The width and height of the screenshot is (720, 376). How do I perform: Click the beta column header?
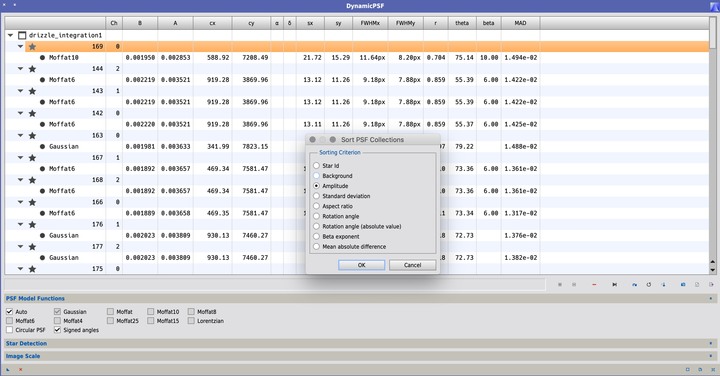[489, 23]
